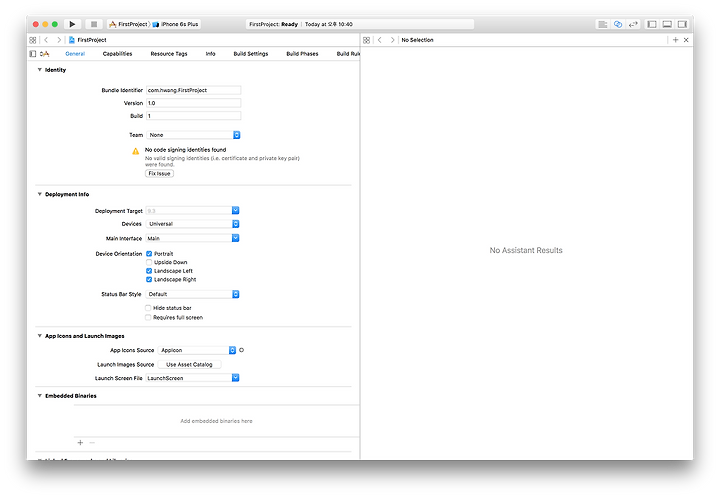Remove embedded binary with minus
Image resolution: width=720 pixels, height=498 pixels.
pos(92,442)
